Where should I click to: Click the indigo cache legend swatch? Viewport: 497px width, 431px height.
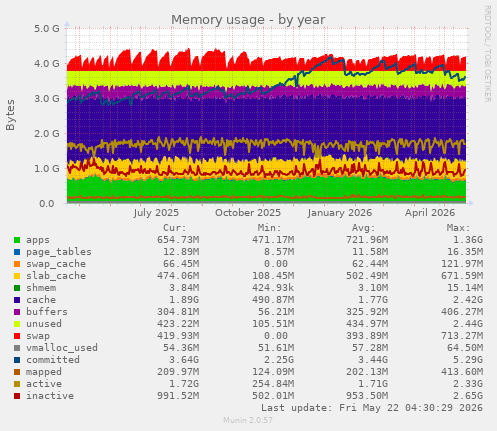[x=17, y=300]
